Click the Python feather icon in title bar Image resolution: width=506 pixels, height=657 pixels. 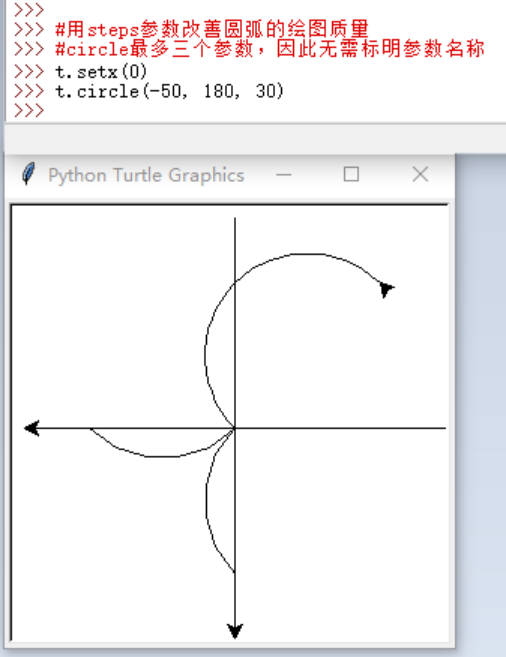(x=28, y=174)
